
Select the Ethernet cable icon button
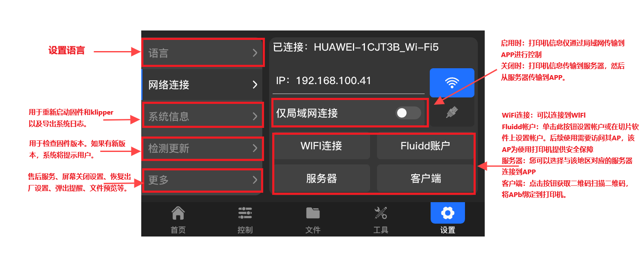coord(452,113)
